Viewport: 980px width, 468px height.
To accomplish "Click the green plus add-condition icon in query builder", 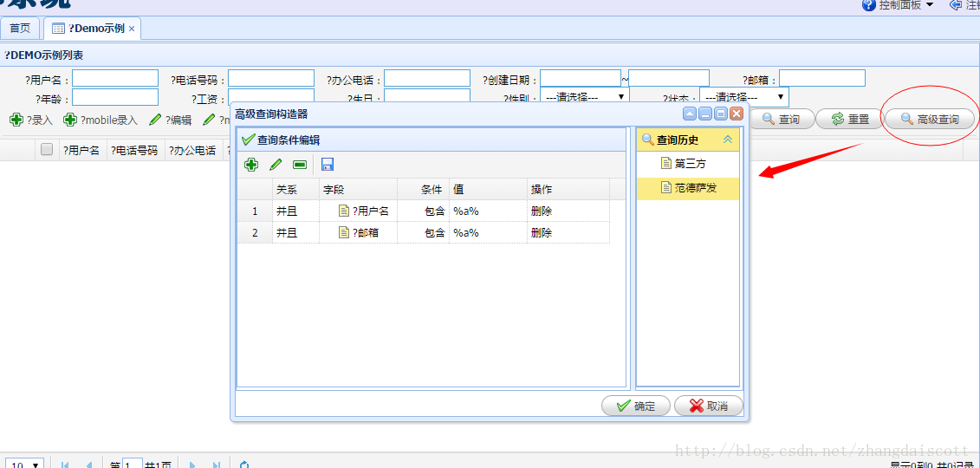I will pos(251,165).
